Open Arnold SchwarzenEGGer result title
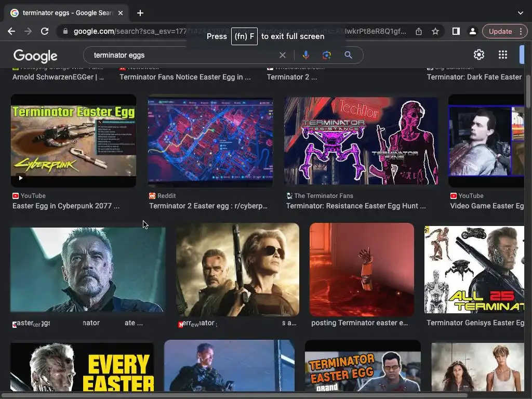Image resolution: width=532 pixels, height=399 pixels. (x=58, y=77)
